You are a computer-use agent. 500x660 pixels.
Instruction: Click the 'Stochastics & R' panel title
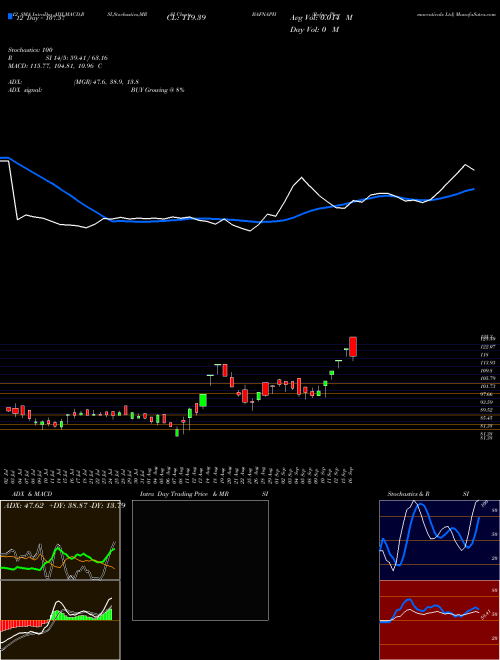point(408,494)
